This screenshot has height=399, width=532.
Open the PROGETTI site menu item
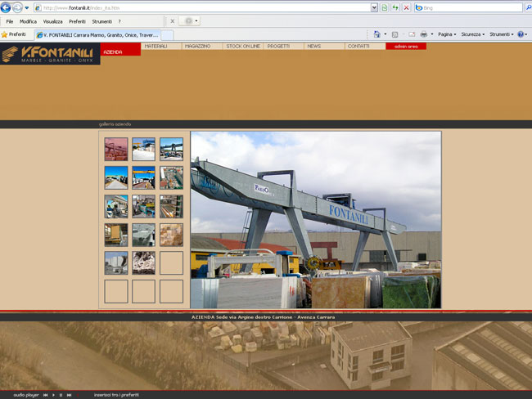[284, 47]
